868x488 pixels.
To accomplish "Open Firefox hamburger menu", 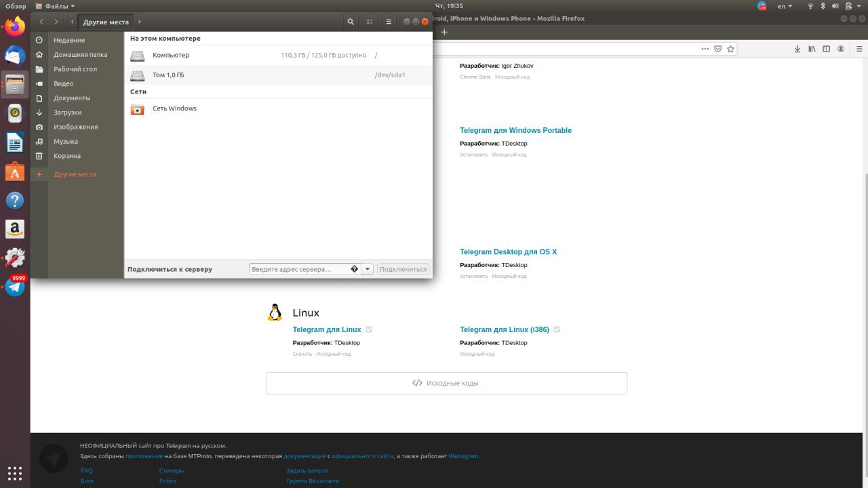I will tap(859, 49).
